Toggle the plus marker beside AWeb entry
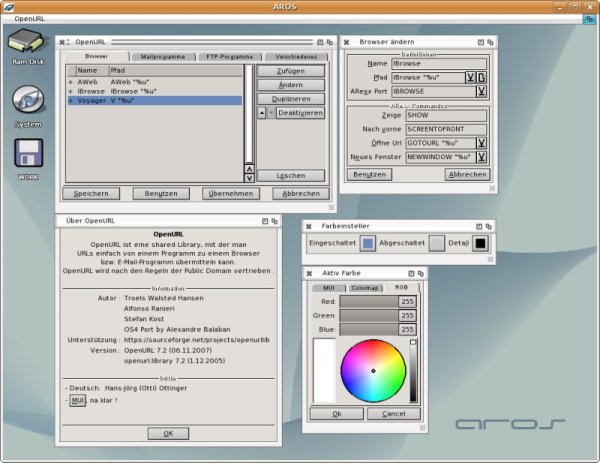Image resolution: width=600 pixels, height=463 pixels. point(70,81)
